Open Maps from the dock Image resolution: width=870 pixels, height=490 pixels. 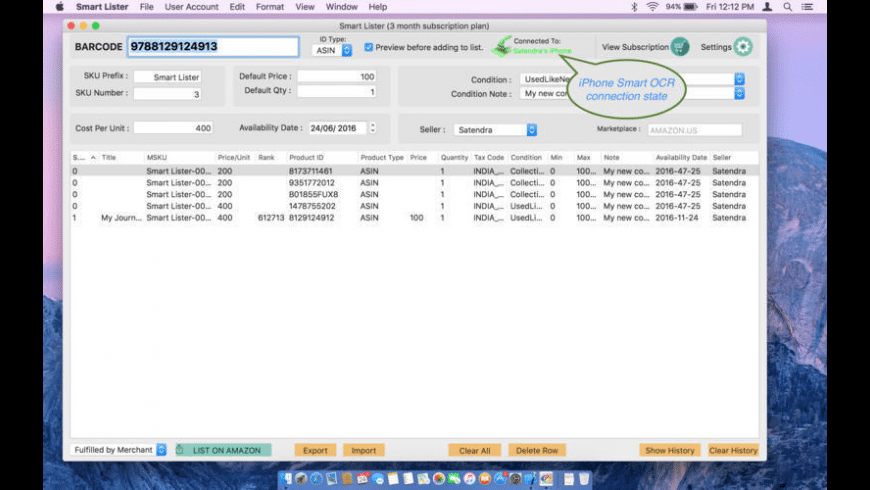click(x=423, y=478)
